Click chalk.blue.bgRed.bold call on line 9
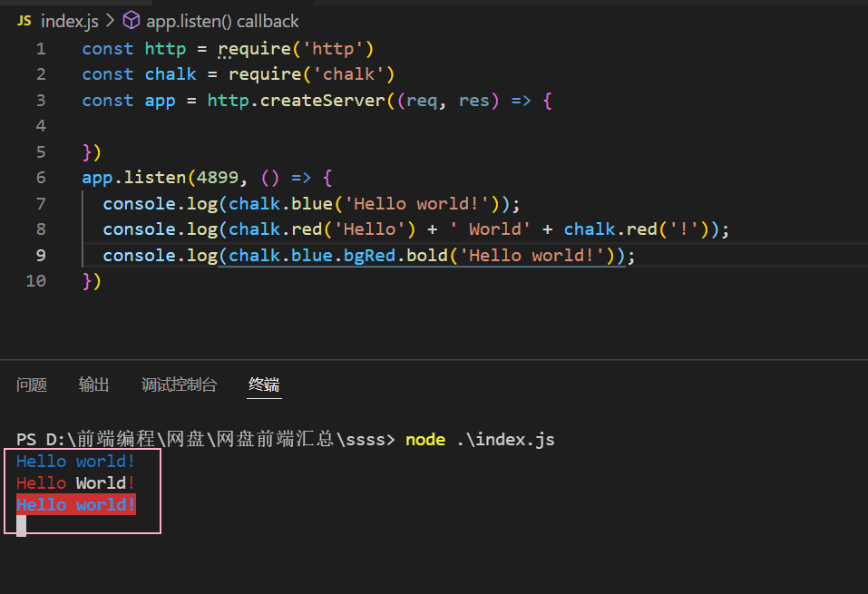 [x=342, y=255]
